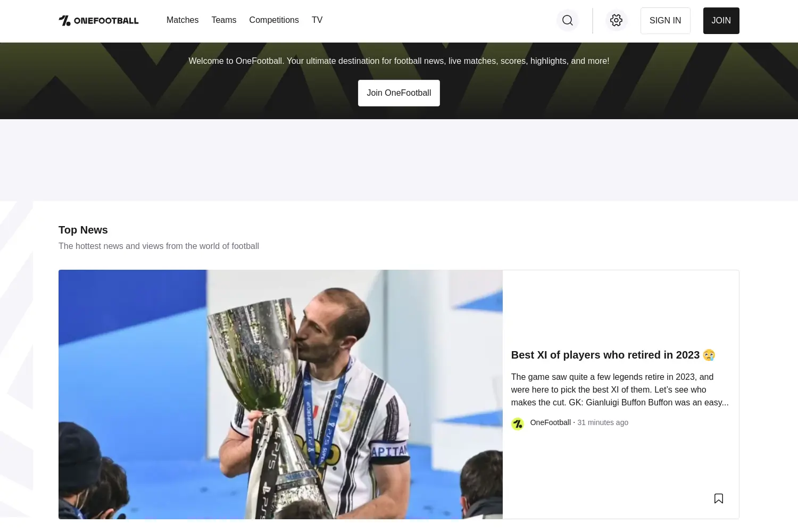
Task: Click the welcome banner message text
Action: click(x=399, y=61)
